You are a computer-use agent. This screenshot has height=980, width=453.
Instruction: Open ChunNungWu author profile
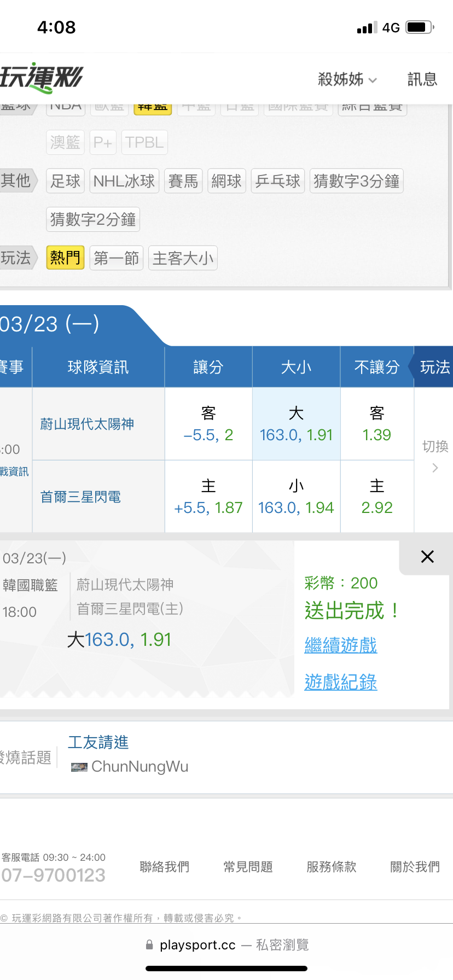(140, 767)
